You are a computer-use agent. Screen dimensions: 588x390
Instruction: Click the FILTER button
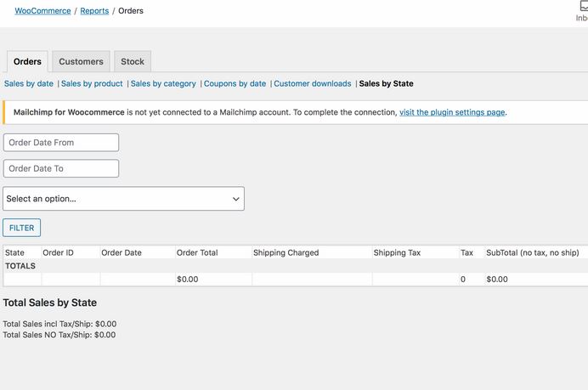[x=22, y=228]
